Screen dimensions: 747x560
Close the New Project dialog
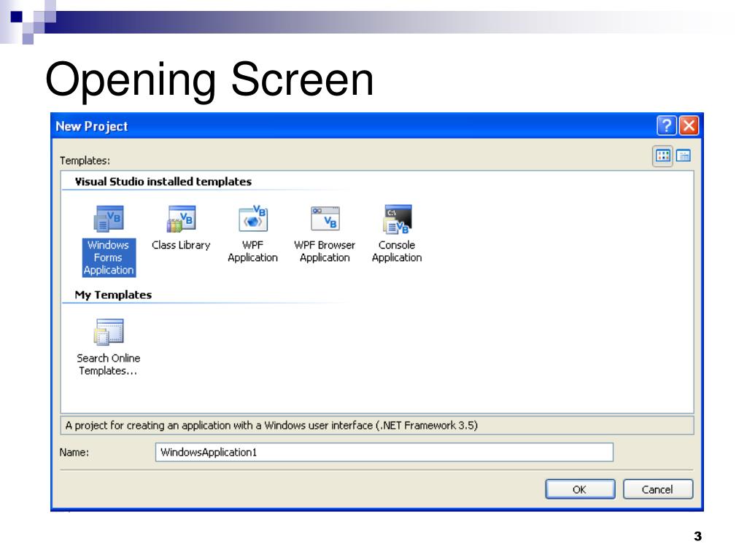(689, 125)
